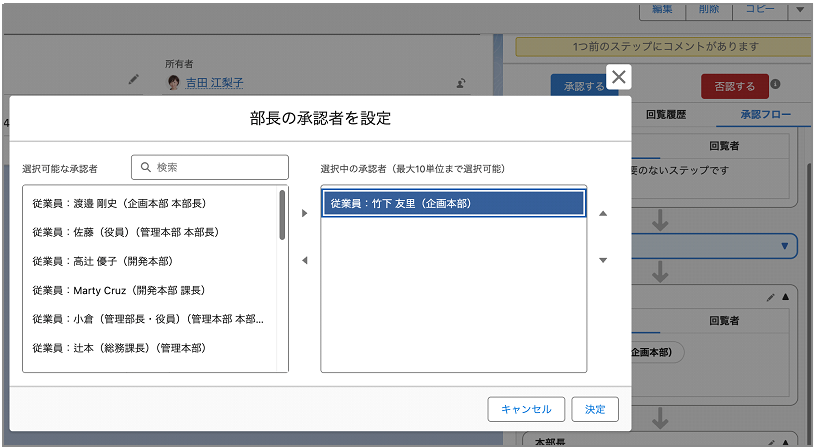Close the approver dialog with X

619,77
